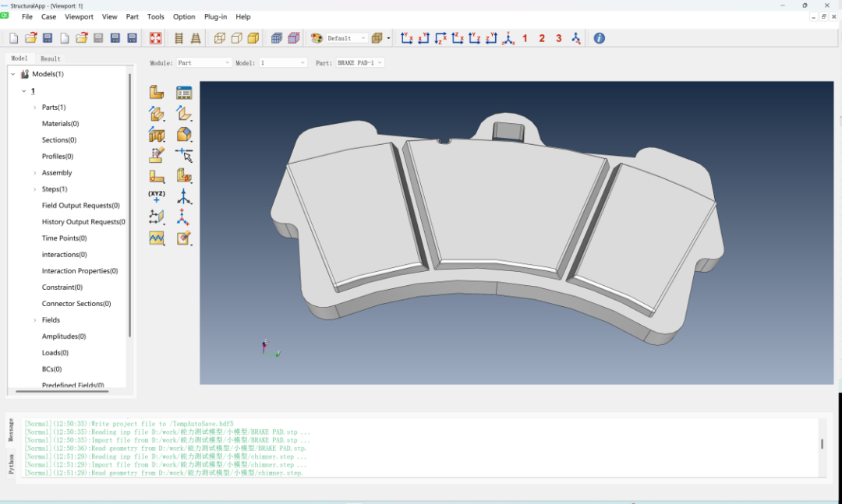Switch to shaded yellow cube render style
Image resolution: width=842 pixels, height=504 pixels.
click(x=253, y=38)
